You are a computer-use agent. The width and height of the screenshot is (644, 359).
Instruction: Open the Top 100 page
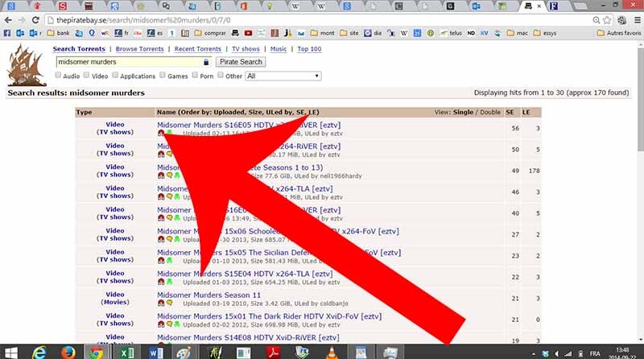309,49
